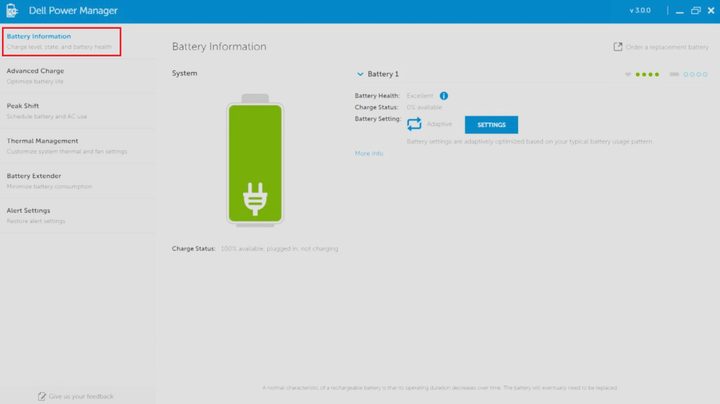Collapse the Battery 1 section chevron
The width and height of the screenshot is (720, 404).
(x=360, y=74)
